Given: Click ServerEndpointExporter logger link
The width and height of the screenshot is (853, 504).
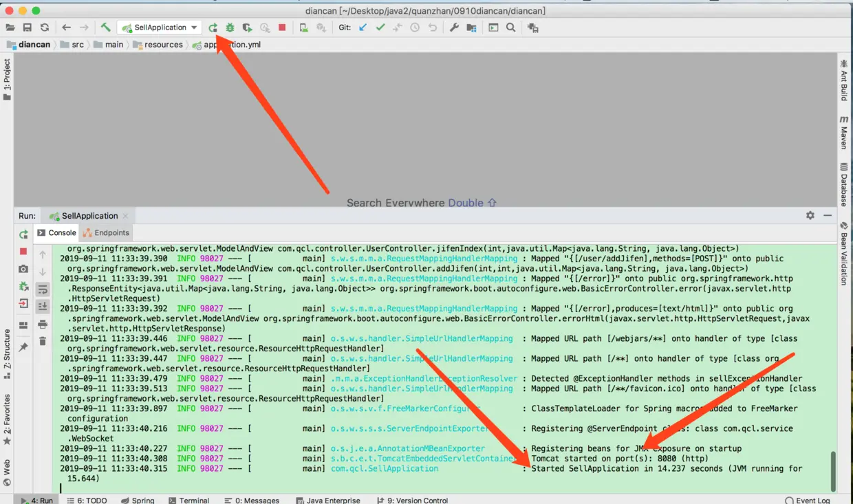Looking at the screenshot, I should pos(410,428).
